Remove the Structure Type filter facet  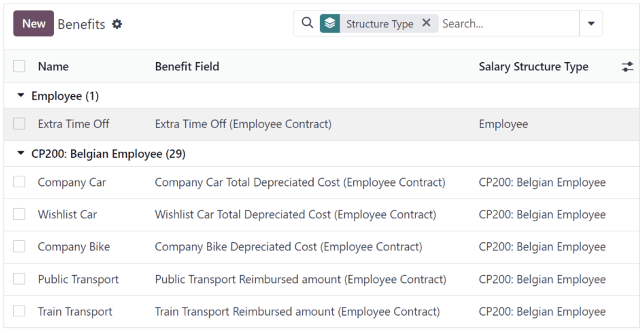[426, 23]
